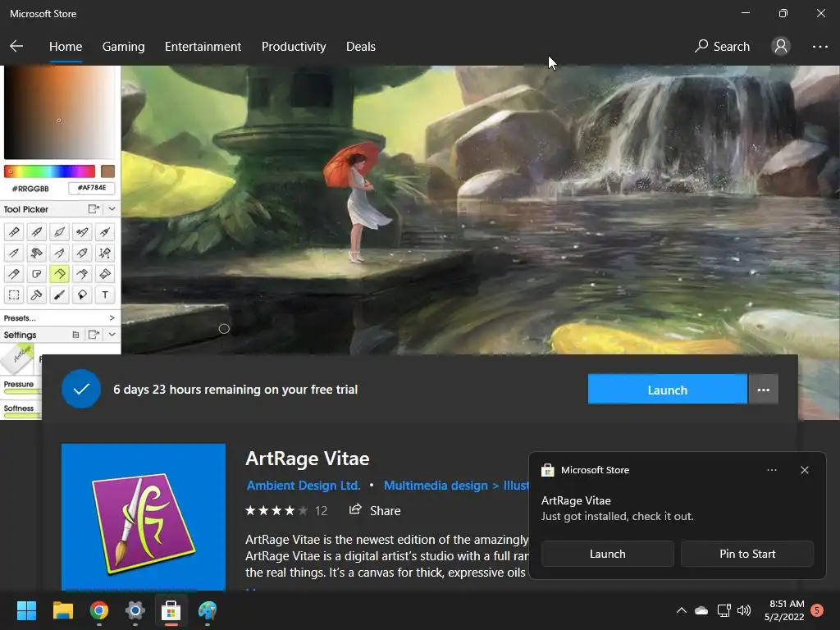
Task: Expand the Settings panel chevron
Action: coord(112,335)
